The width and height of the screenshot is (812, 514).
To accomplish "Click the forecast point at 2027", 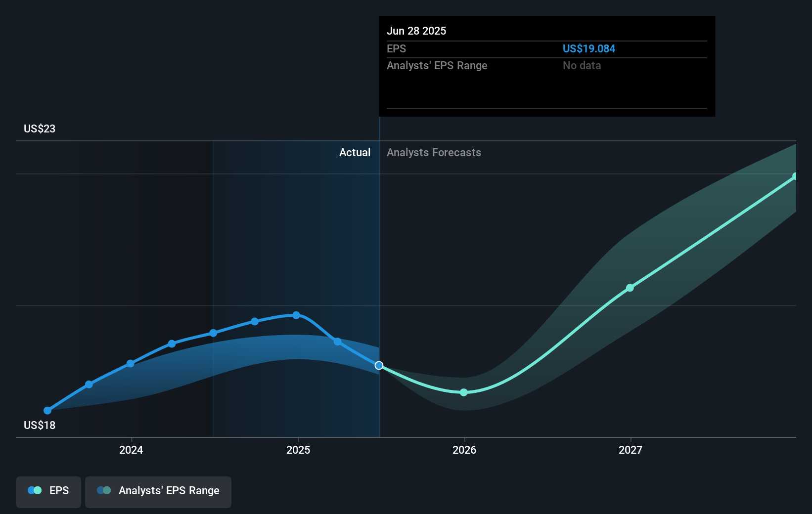I will tap(630, 288).
